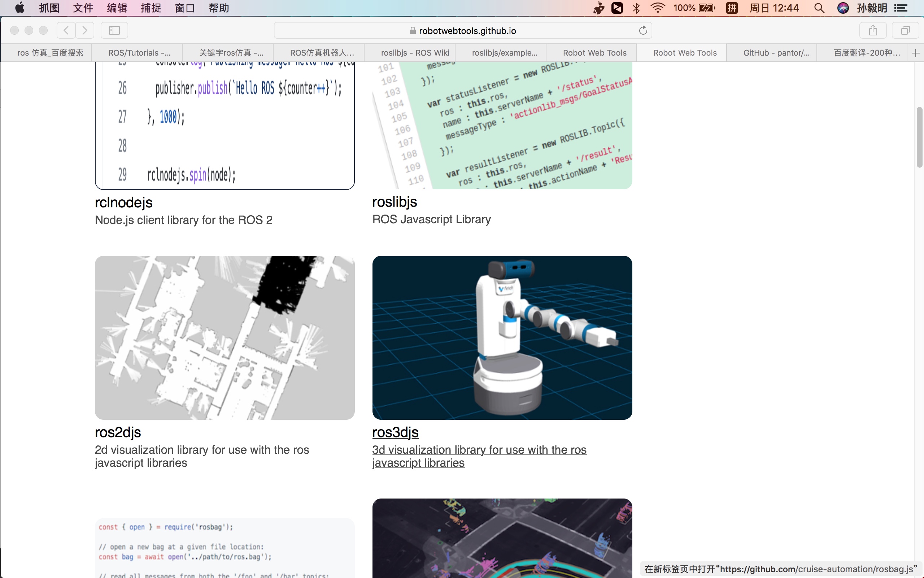Click the rclnodejs code snippet image
Viewport: 924px width, 578px height.
[225, 126]
